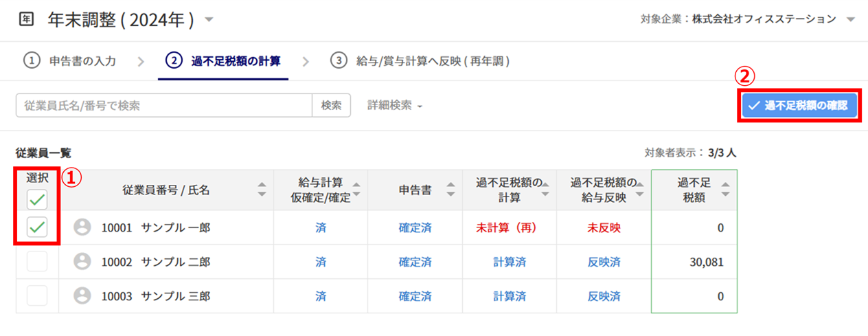Sort by 給与計算 仮確定/確定 column arrows
Viewport: 868px width, 336px height.
[x=356, y=190]
